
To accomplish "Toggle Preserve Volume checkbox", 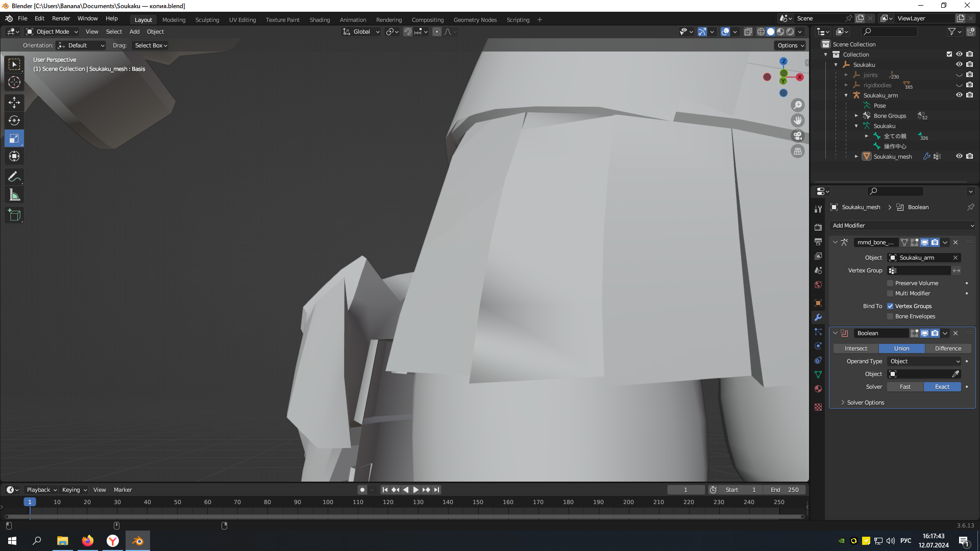I will (891, 282).
